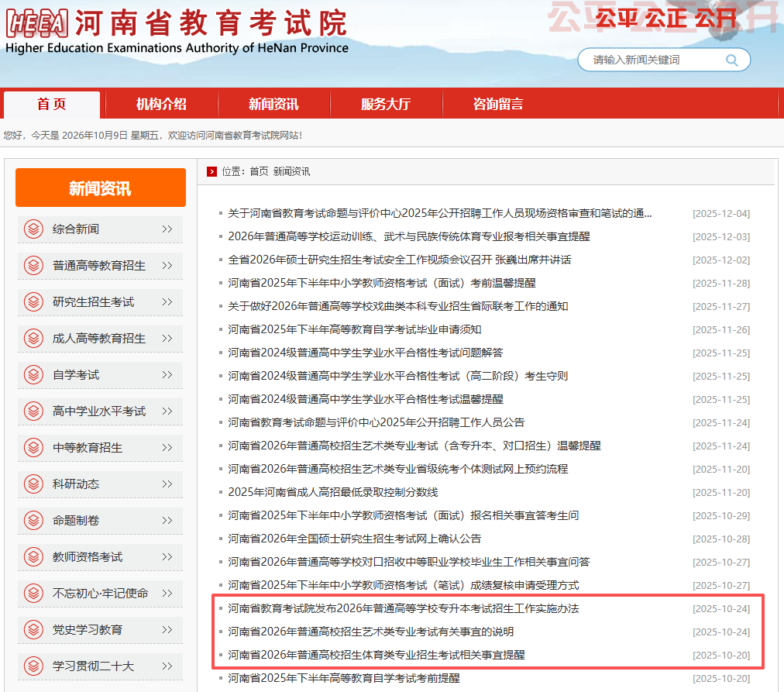Open article 河南省2026年全国硕士研究生招生考试网上确认公告
The width and height of the screenshot is (784, 692).
tap(355, 539)
